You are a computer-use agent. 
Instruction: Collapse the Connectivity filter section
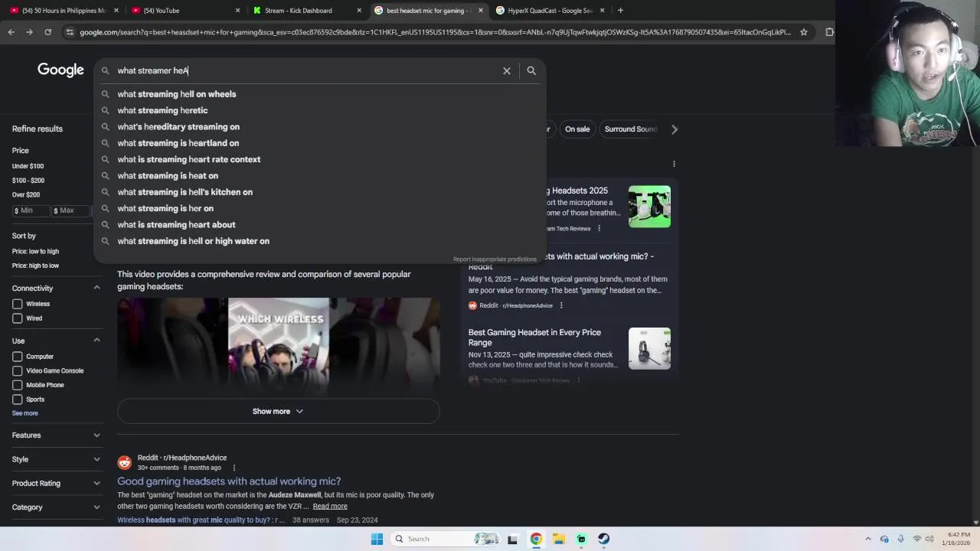click(x=96, y=288)
